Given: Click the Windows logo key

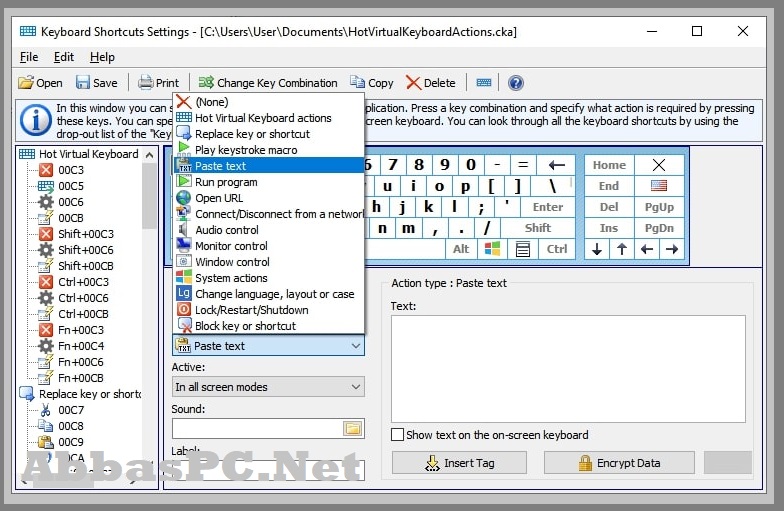Looking at the screenshot, I should point(492,249).
